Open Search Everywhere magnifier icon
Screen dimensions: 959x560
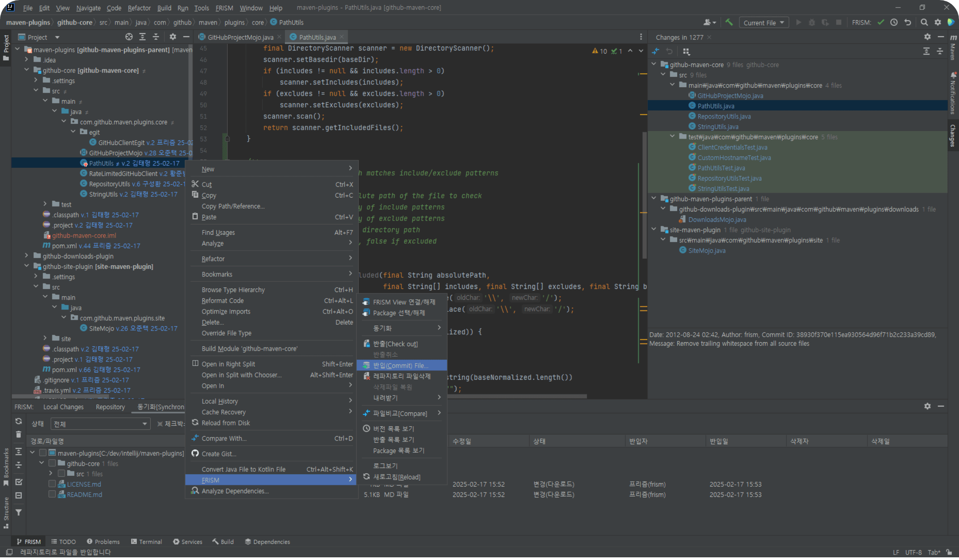pyautogui.click(x=924, y=22)
